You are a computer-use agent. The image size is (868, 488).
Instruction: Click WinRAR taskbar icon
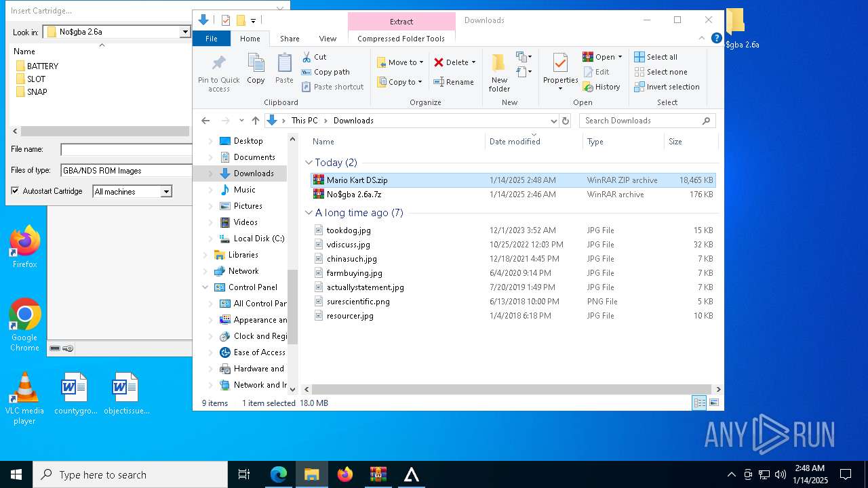(378, 474)
